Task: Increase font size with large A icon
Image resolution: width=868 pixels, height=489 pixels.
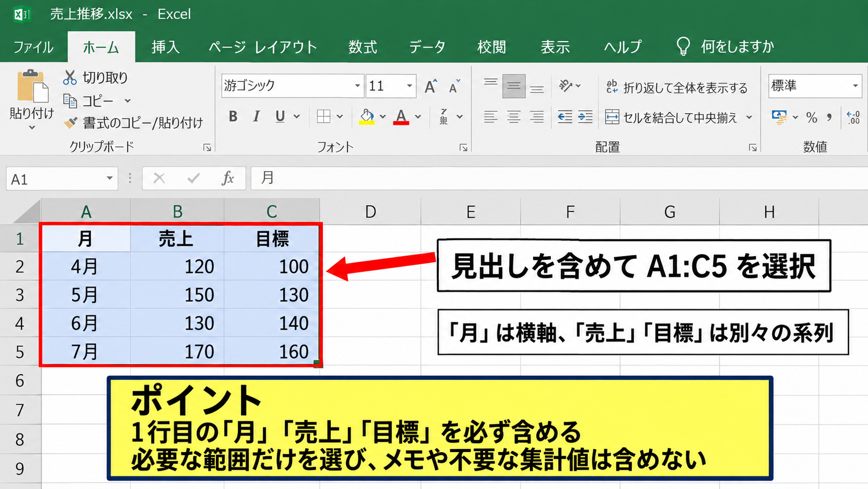Action: [430, 86]
